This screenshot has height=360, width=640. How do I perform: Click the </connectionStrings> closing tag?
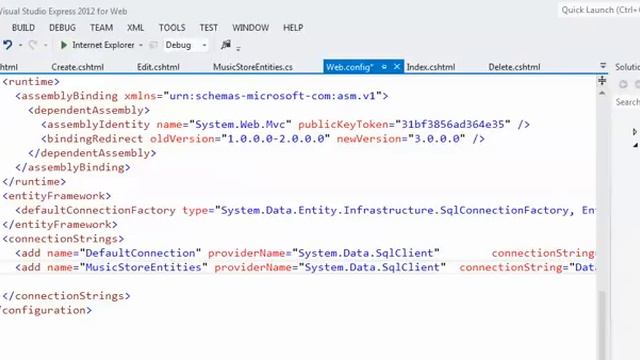[x=67, y=296]
